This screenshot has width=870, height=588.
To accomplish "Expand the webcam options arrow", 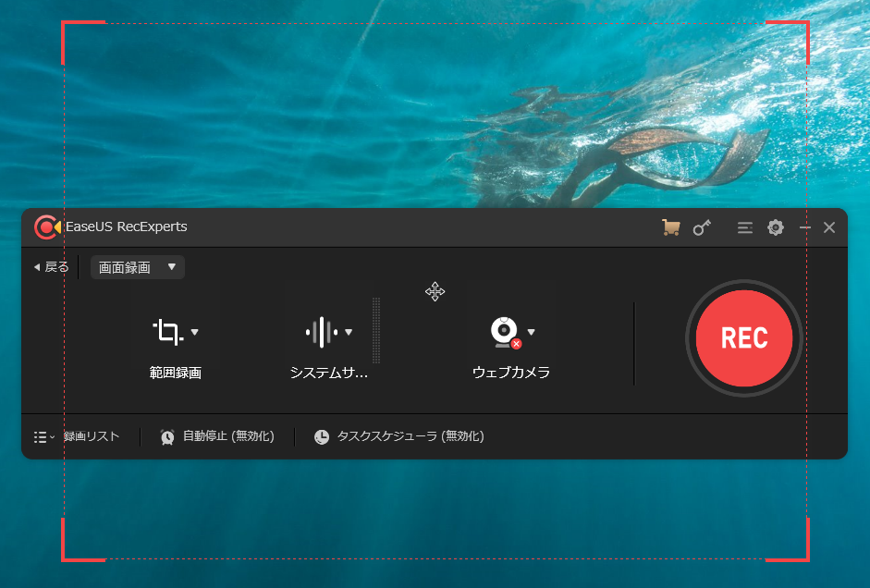I will [531, 332].
